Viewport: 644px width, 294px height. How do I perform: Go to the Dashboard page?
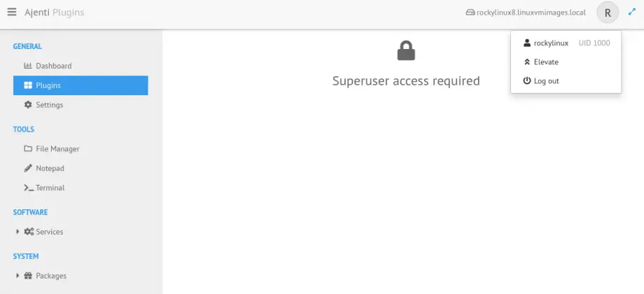coord(53,66)
